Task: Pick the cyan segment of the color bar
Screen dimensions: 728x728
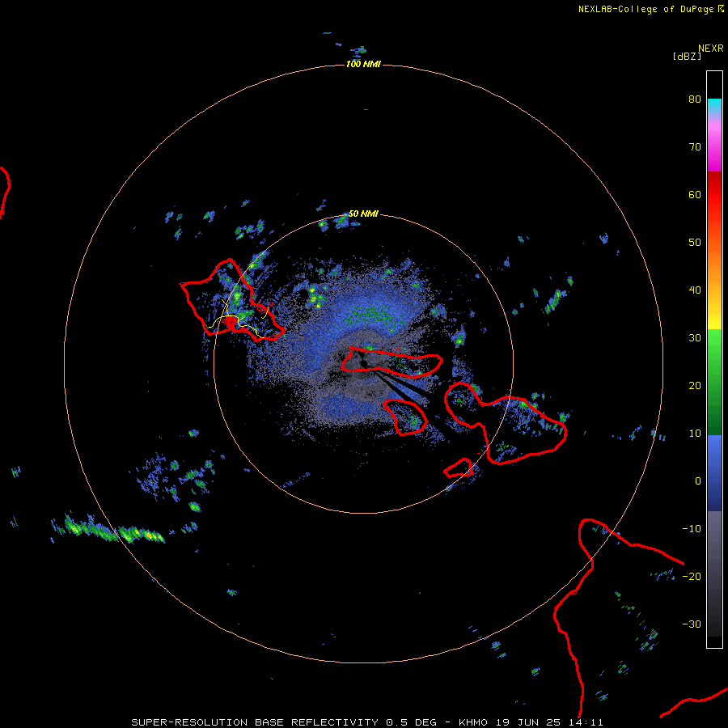Action: [714, 107]
